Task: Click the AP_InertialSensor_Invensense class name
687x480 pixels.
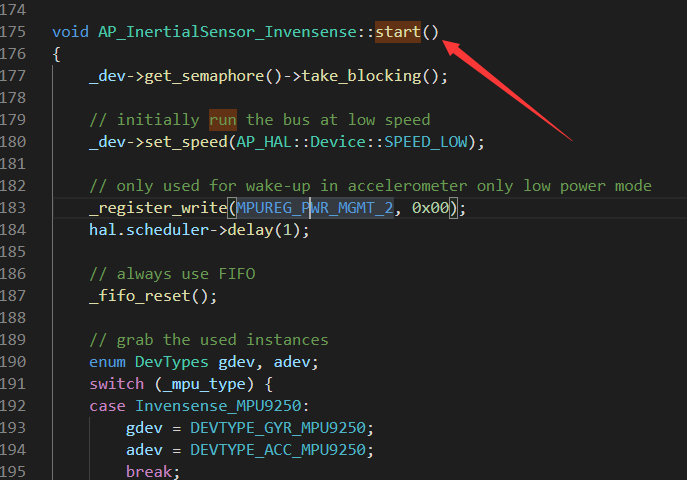Action: coord(227,32)
